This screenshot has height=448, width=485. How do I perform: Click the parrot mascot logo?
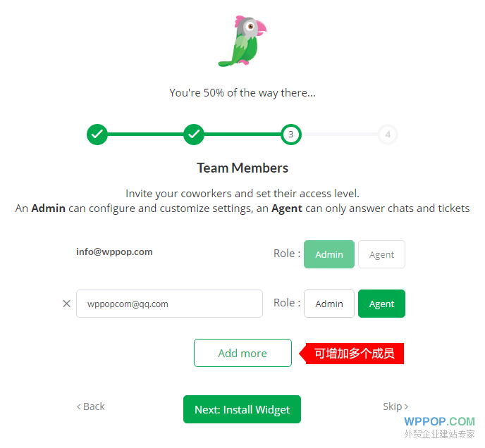pos(242,42)
